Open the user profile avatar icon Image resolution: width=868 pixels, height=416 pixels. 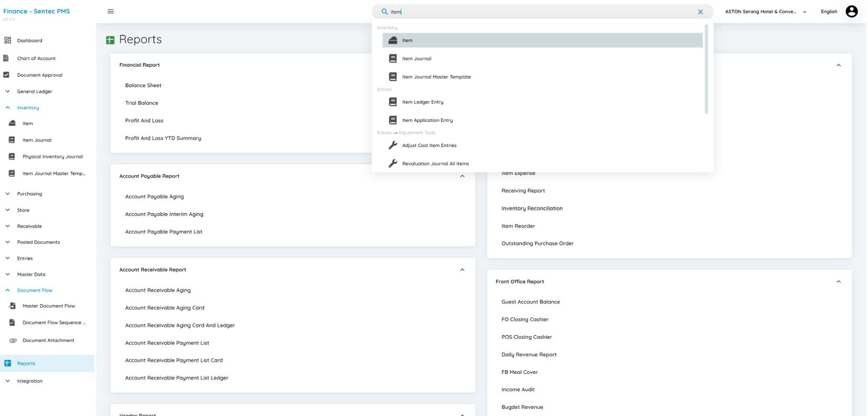pos(851,12)
